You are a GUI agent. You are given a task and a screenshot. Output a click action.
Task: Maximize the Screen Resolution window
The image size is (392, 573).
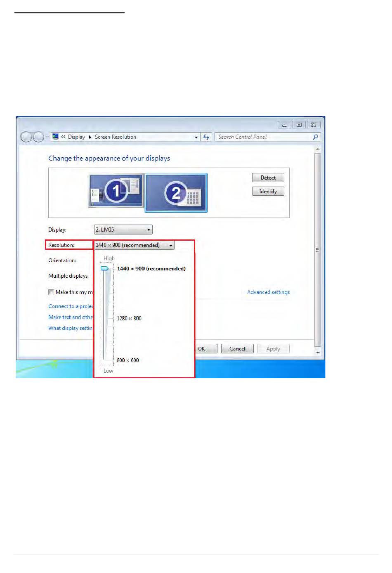click(299, 125)
